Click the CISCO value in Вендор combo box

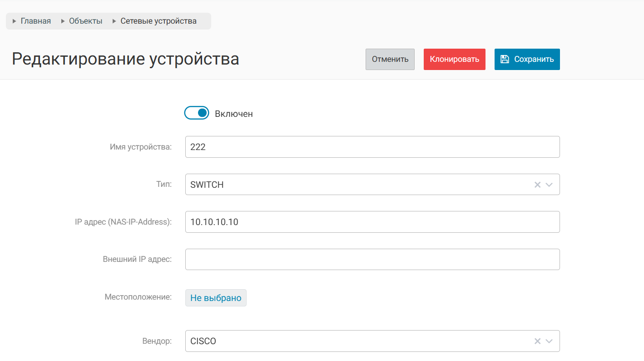[203, 341]
